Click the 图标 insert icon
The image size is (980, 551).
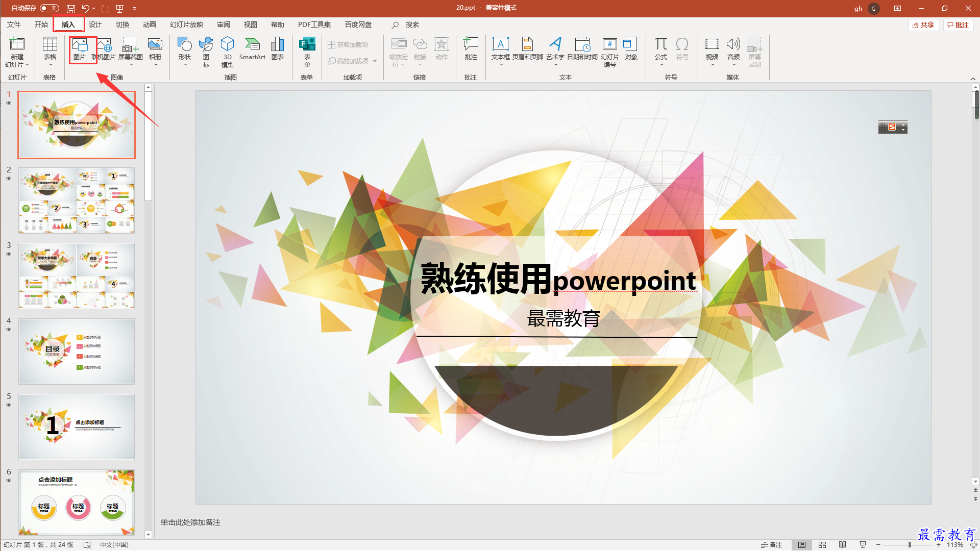pos(206,51)
